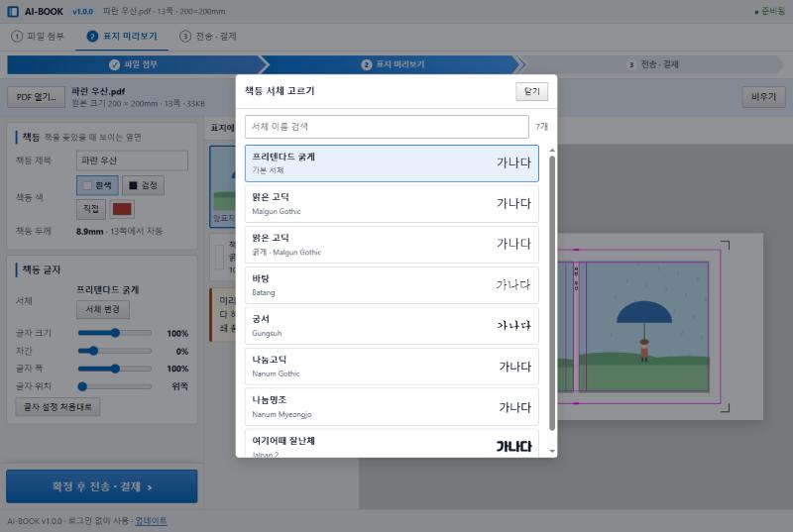Edit the 책등 제목 field

click(132, 160)
